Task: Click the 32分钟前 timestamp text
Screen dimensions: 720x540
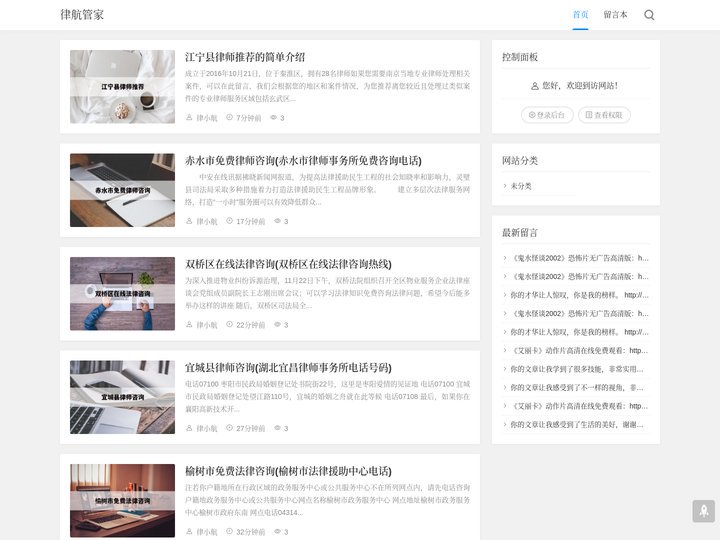Action: (x=251, y=532)
